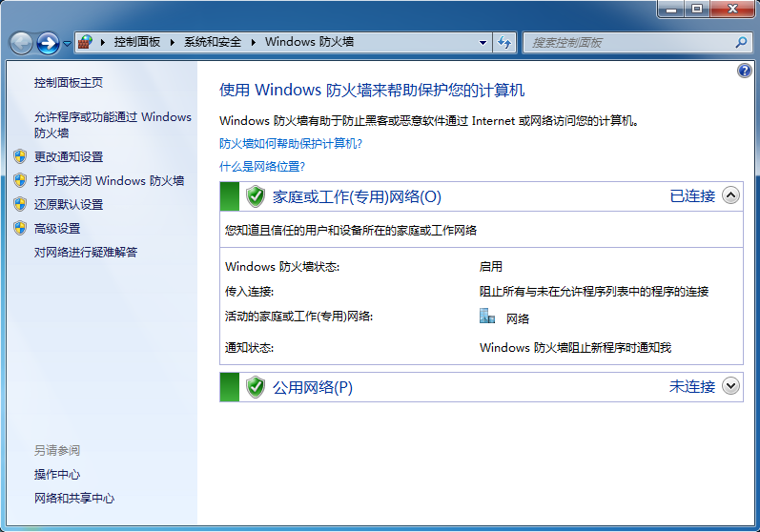Open 允许程序或功能通过 Windows 防火墙
The width and height of the screenshot is (760, 532).
(x=113, y=125)
